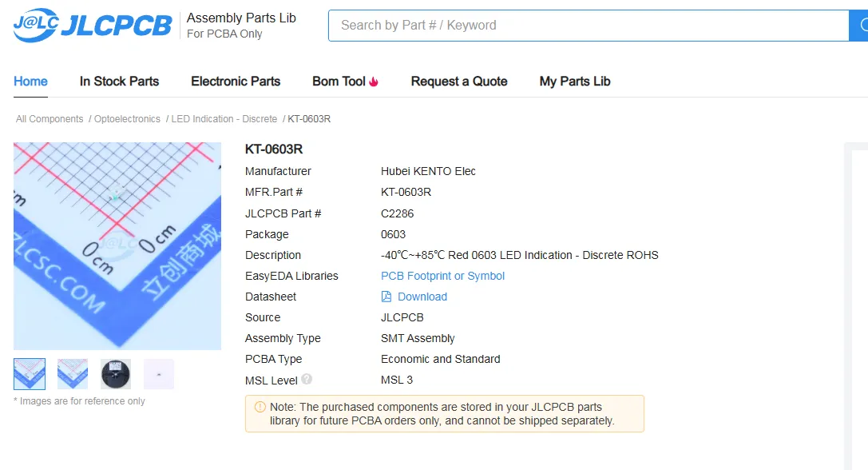Click the Optoelectronics breadcrumb
Viewport: 868px width, 470px height.
tap(127, 119)
